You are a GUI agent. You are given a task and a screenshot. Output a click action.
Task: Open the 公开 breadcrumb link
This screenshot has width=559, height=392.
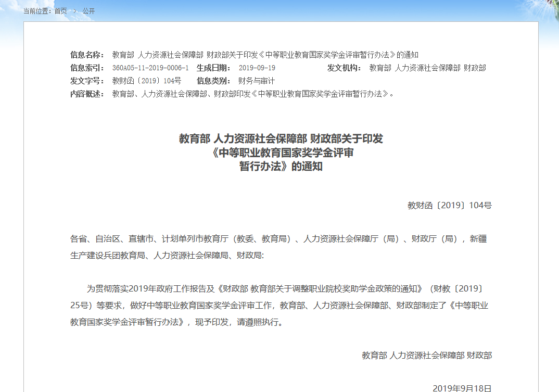[x=89, y=11]
